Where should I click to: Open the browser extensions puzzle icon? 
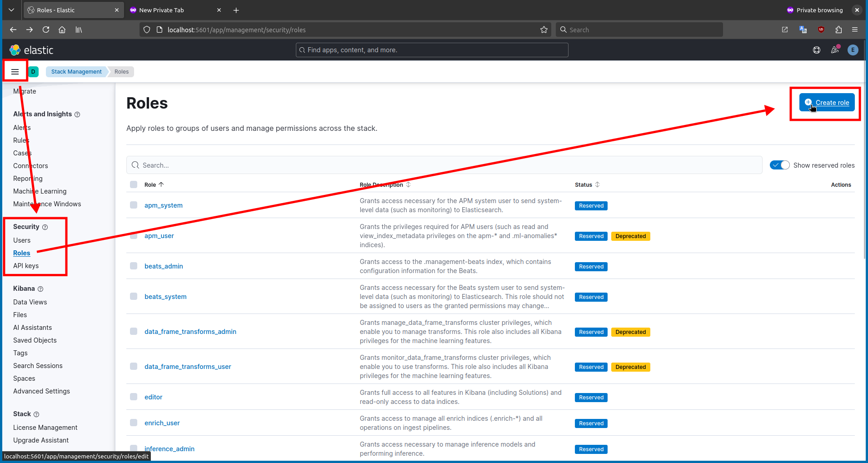tap(838, 30)
